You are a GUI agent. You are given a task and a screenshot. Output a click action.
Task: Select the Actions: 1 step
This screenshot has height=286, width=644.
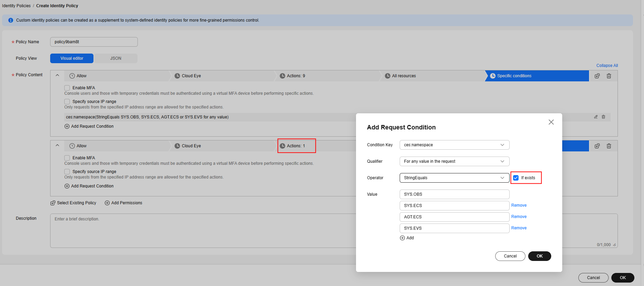(x=296, y=146)
